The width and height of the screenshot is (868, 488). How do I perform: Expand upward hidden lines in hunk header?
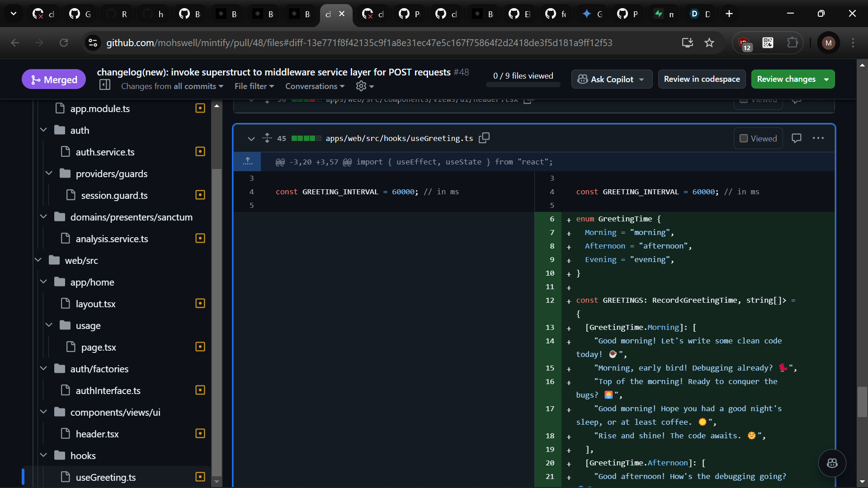coord(247,161)
